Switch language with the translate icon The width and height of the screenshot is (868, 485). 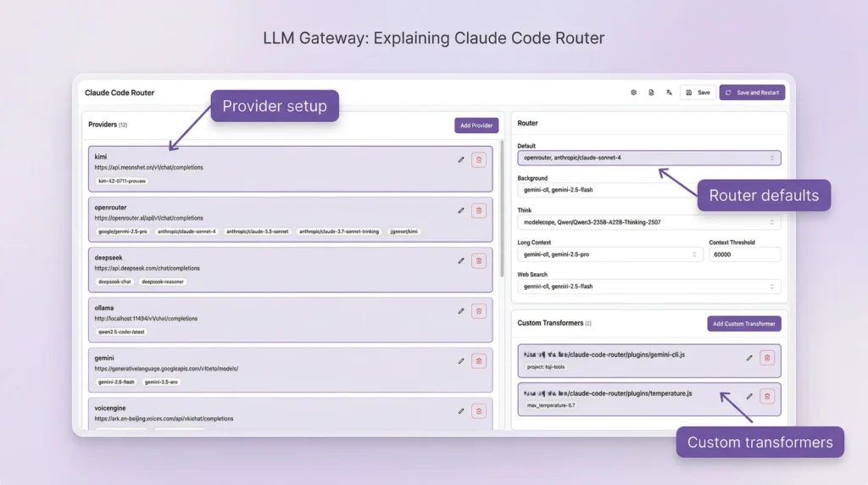(x=669, y=92)
